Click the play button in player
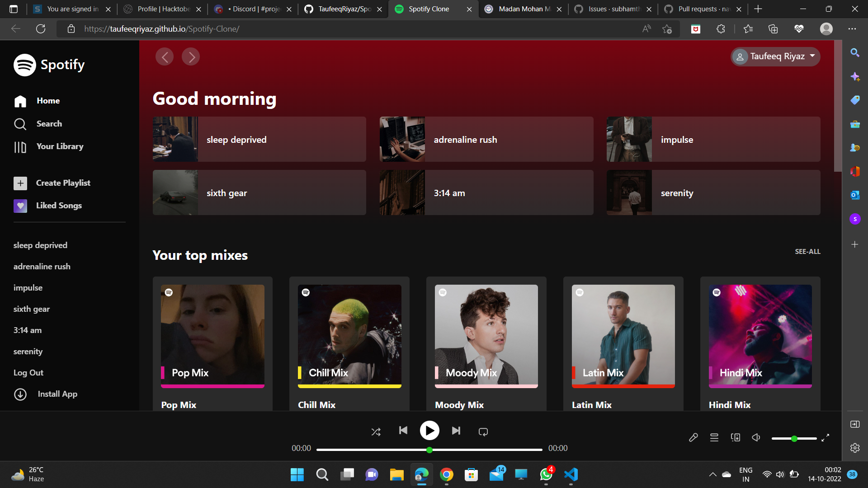 pyautogui.click(x=429, y=431)
